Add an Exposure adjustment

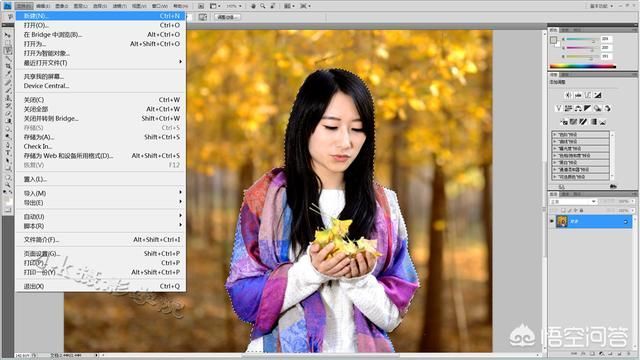point(597,95)
